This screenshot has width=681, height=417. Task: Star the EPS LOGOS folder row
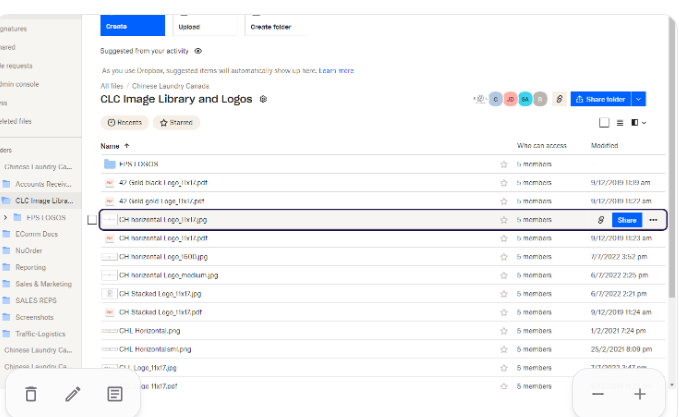(x=504, y=164)
